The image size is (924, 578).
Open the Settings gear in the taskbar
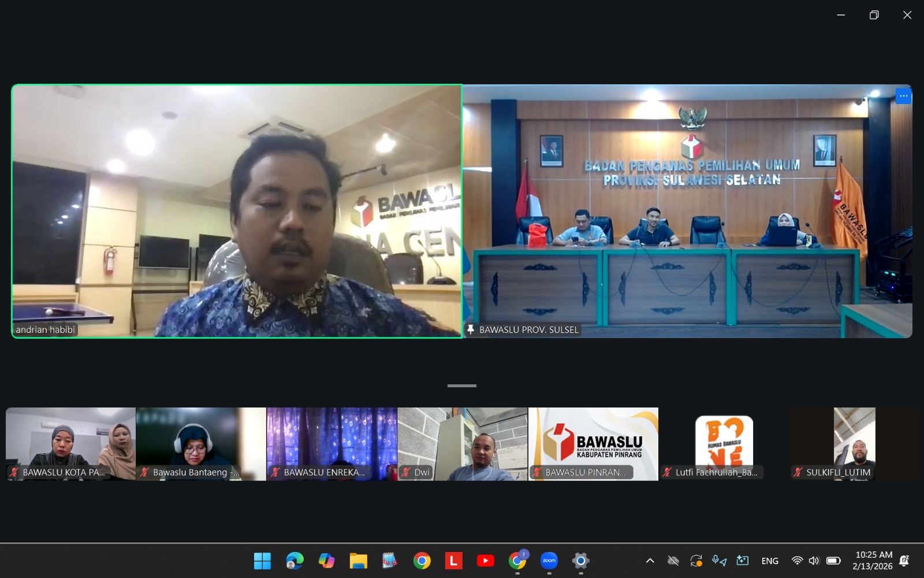(580, 560)
